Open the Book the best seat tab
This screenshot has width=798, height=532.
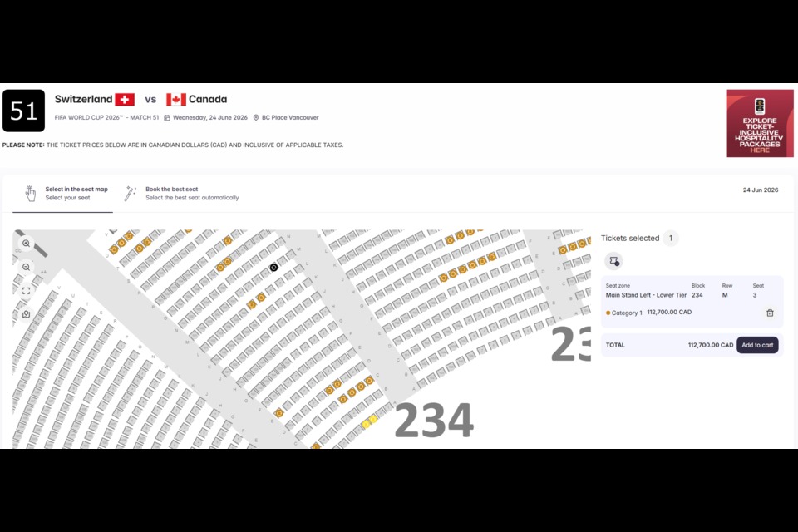[191, 193]
